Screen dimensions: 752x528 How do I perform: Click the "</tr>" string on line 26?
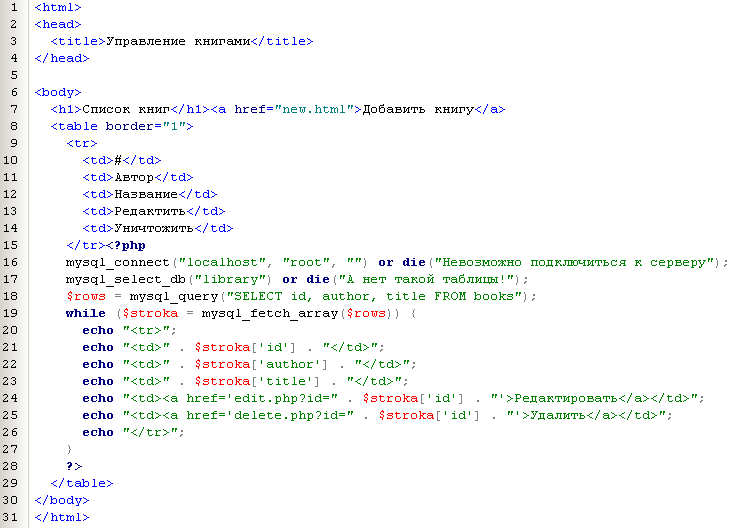coord(150,432)
